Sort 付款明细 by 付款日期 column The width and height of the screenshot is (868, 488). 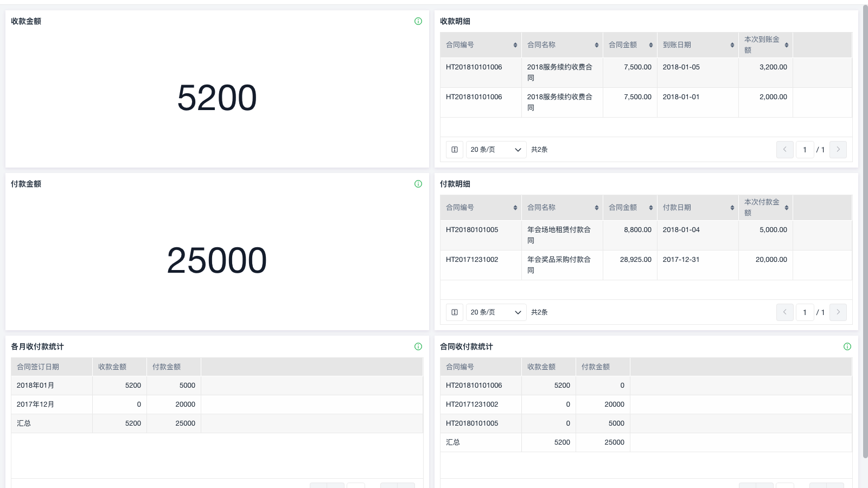732,208
